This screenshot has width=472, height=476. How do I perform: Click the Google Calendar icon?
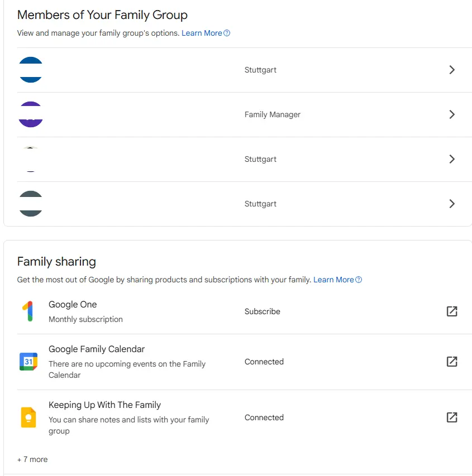[x=28, y=362]
